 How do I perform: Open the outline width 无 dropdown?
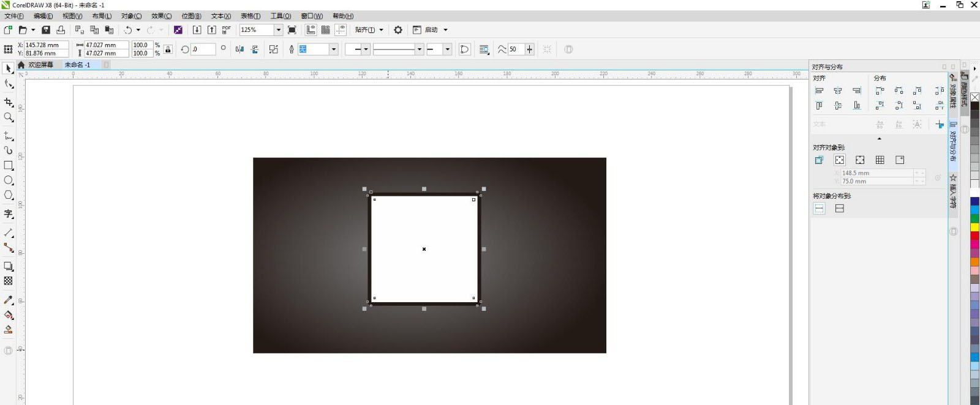[x=333, y=50]
